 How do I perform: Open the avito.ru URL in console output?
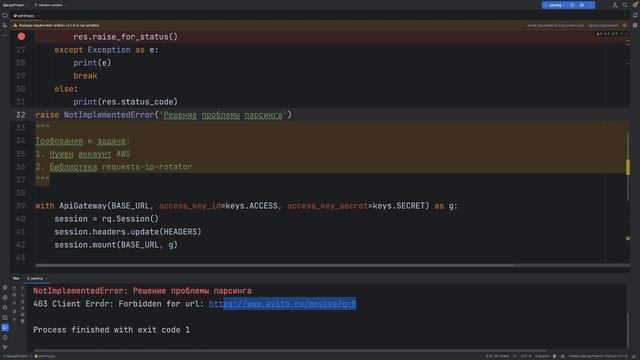point(282,304)
